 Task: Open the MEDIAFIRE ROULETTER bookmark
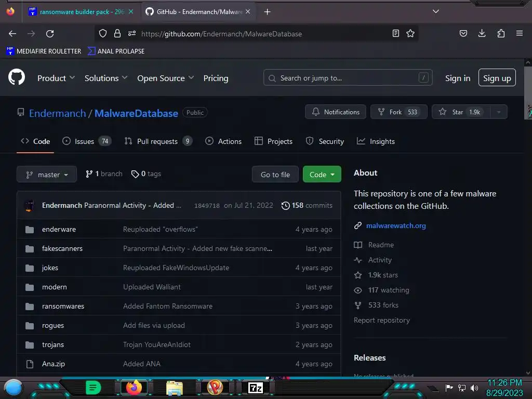pyautogui.click(x=44, y=51)
